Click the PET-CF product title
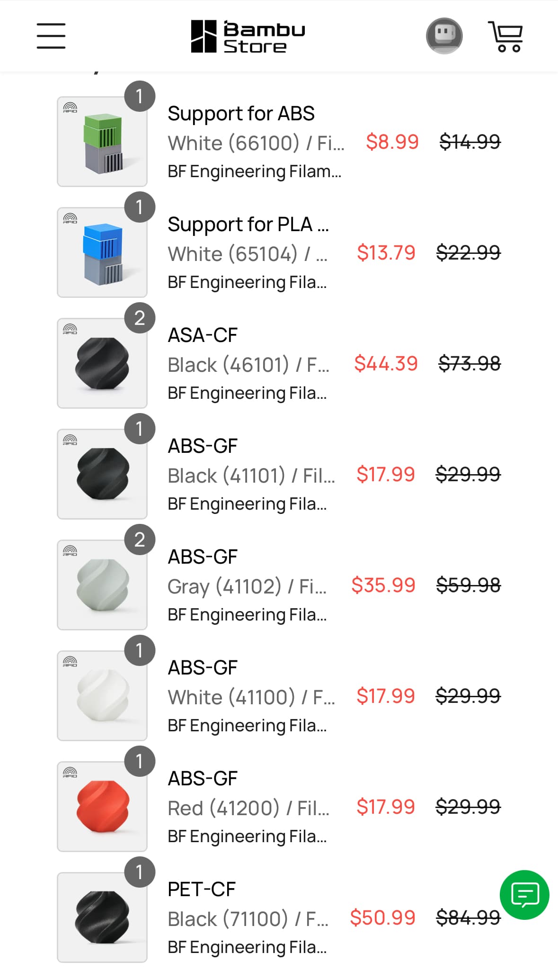This screenshot has height=980, width=558. (202, 890)
